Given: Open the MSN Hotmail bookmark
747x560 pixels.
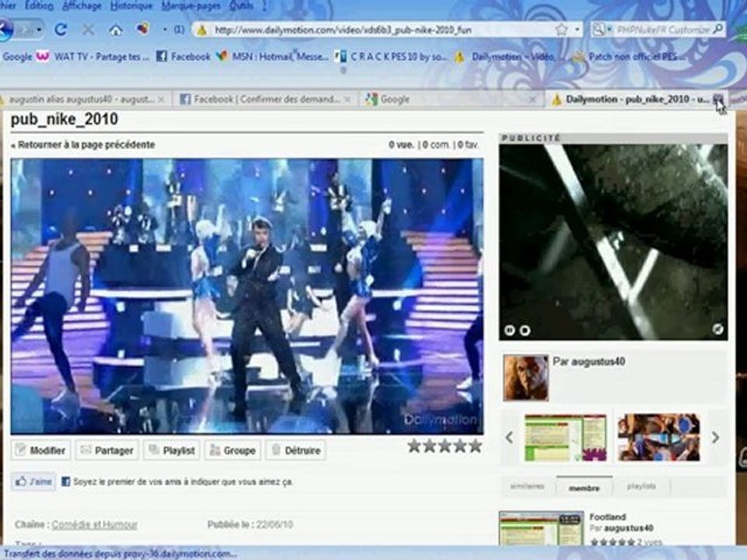Looking at the screenshot, I should click(272, 57).
